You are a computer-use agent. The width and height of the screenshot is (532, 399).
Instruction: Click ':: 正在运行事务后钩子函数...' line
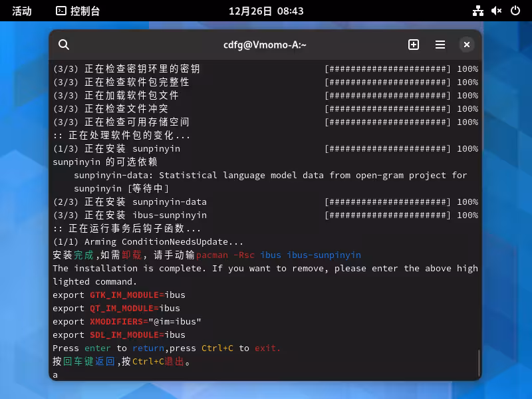click(x=126, y=228)
